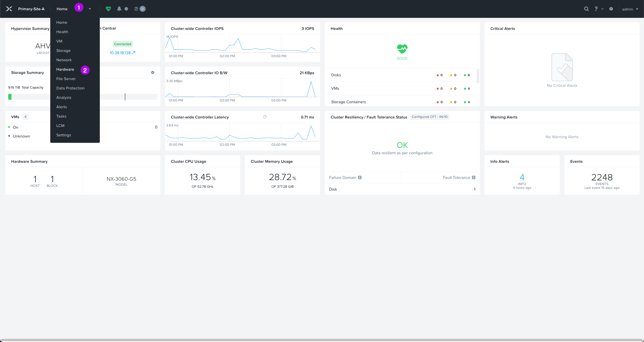Open the settings gear in top bar

coord(611,9)
